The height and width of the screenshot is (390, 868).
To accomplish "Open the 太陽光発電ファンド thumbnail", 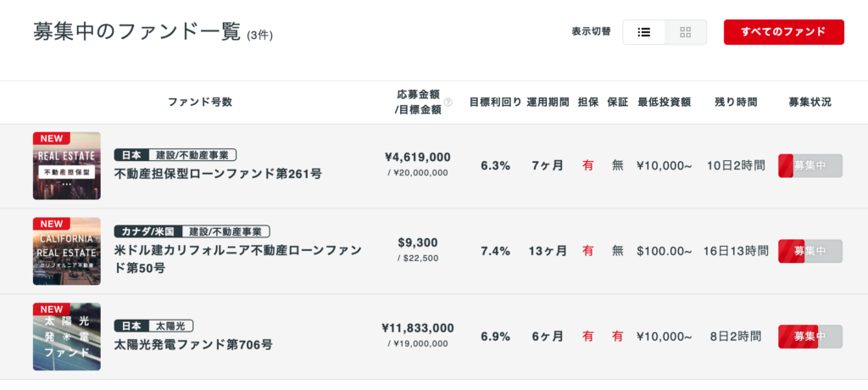I will tap(66, 337).
